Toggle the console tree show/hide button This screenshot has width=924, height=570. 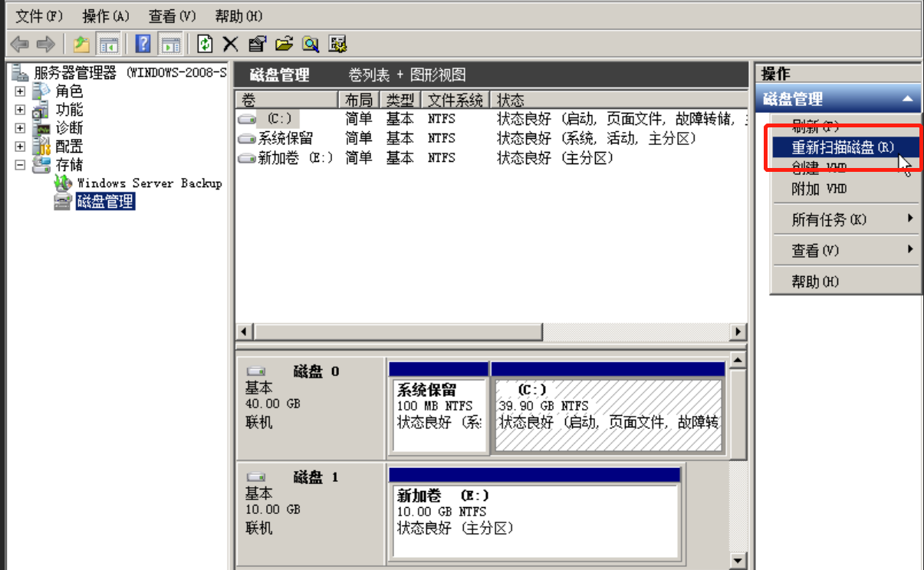107,44
